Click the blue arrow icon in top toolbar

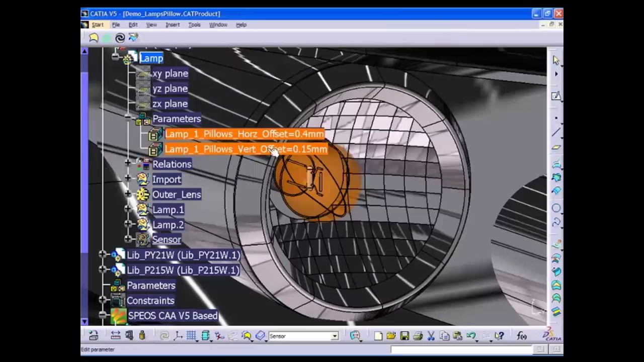[133, 38]
